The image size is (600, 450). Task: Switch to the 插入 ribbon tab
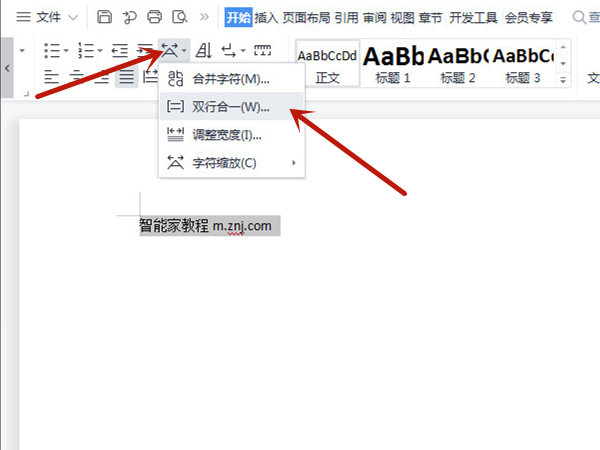(266, 17)
